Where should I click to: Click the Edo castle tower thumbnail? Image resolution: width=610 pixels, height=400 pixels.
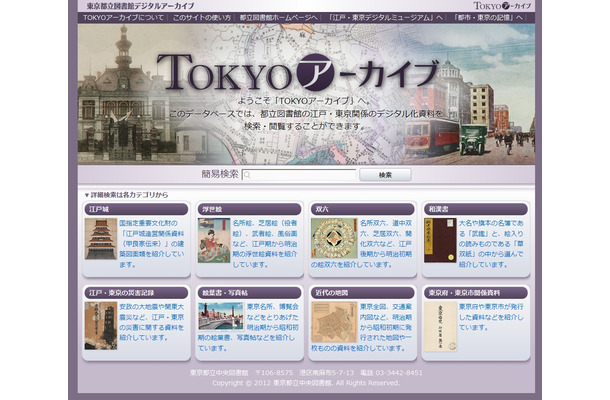(x=101, y=239)
